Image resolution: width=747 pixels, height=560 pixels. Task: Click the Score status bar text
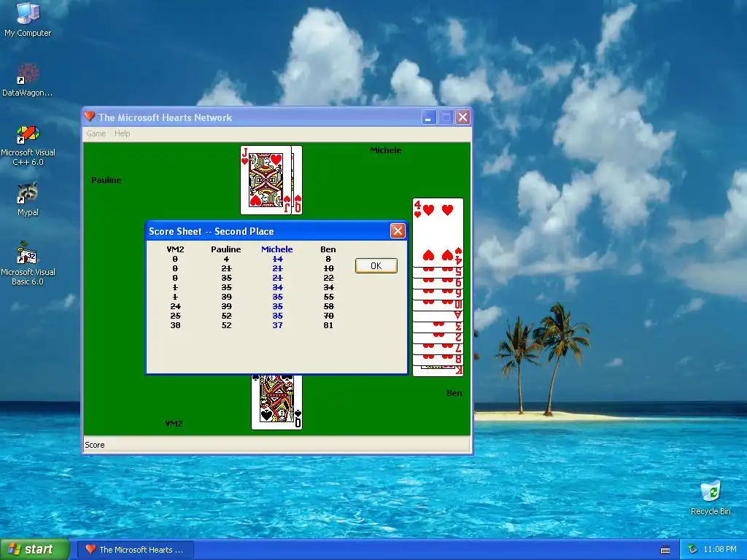tap(94, 445)
